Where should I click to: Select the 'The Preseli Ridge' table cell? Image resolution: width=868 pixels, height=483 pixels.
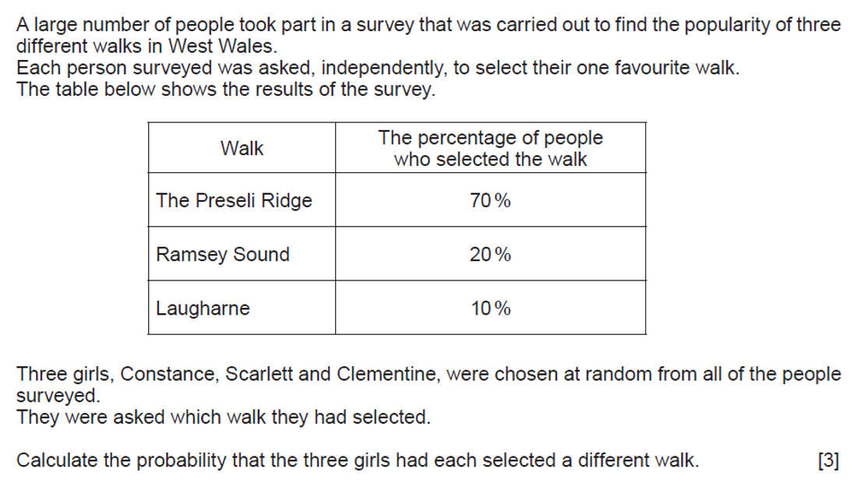(x=242, y=199)
